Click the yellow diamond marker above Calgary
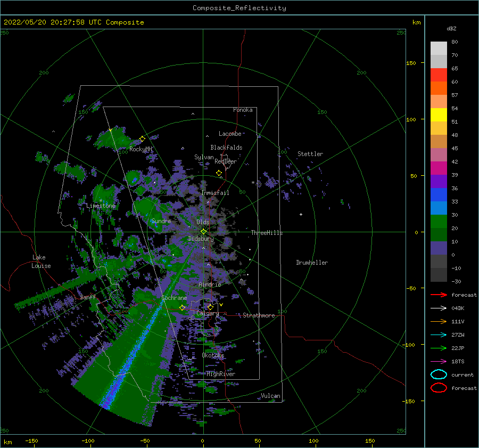 coord(210,307)
